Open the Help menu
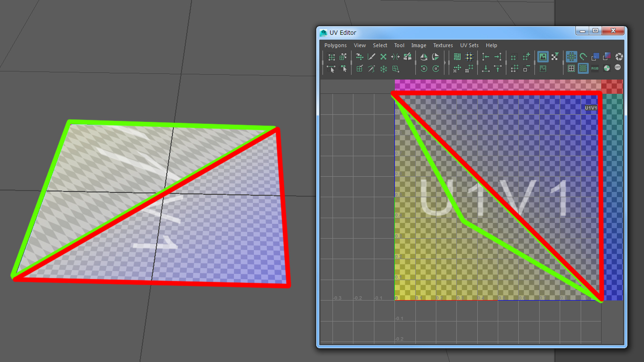Screen dimensions: 644x362 [x=492, y=45]
